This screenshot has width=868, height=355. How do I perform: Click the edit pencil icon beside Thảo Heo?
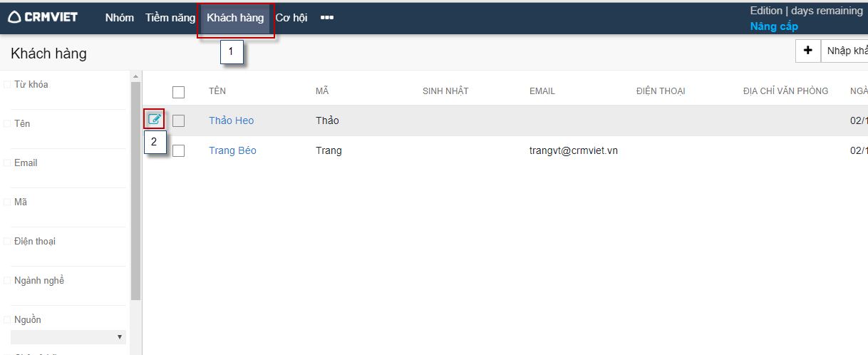154,119
